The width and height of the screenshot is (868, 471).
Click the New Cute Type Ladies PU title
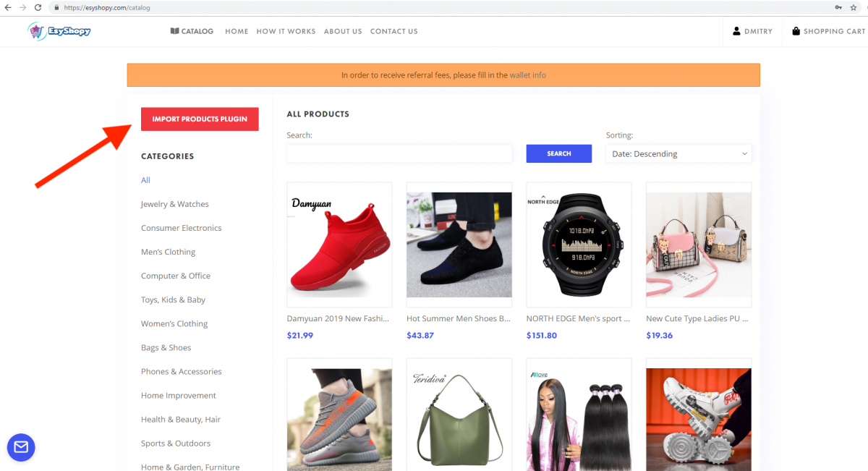[697, 318]
